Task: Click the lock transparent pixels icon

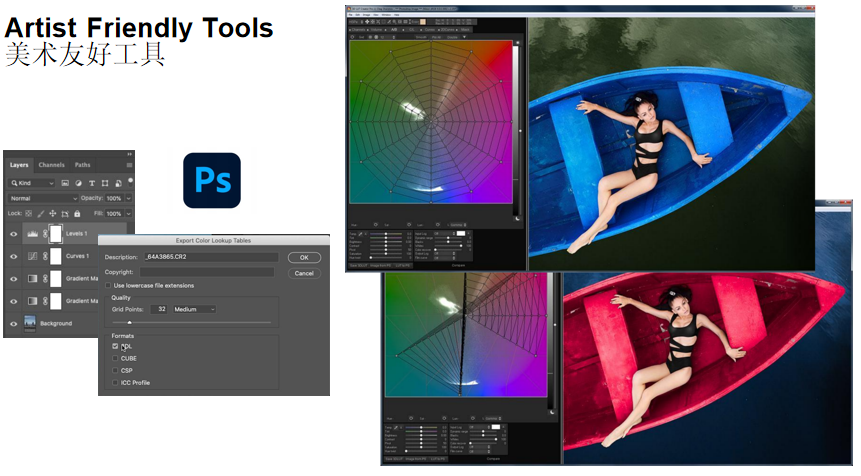Action: coord(29,214)
